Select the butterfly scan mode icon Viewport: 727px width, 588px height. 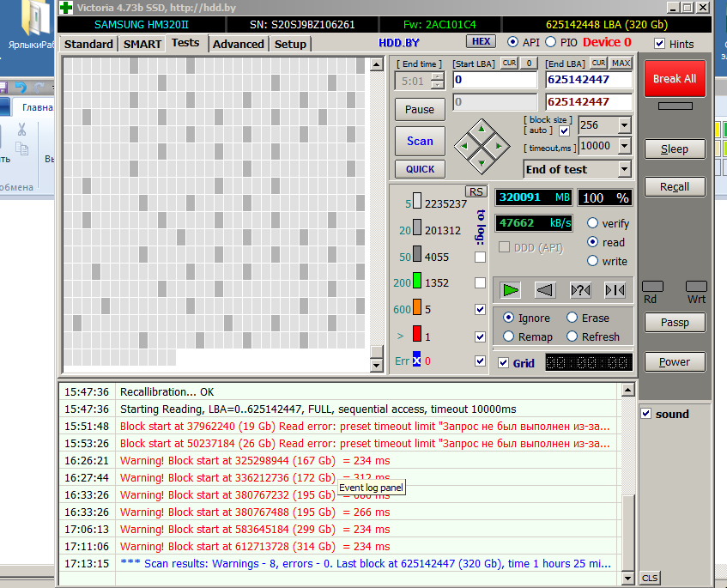click(x=615, y=290)
